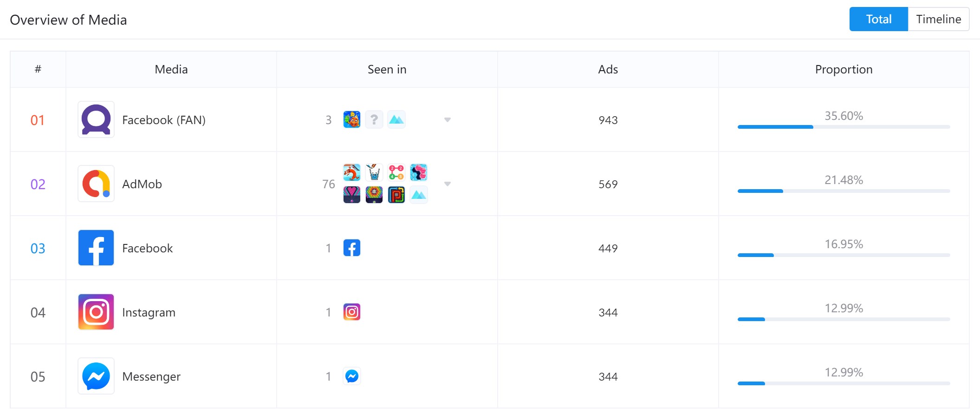
Task: Click rank number 04
Action: [38, 313]
